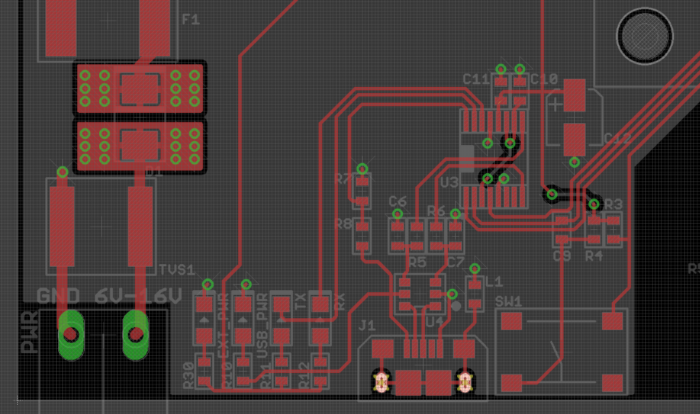Click the U4 chip footprint
This screenshot has width=700, height=414.
coord(420,293)
